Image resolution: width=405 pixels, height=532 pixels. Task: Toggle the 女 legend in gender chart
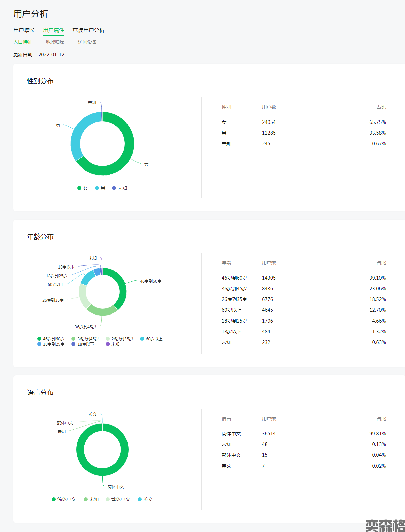point(83,188)
